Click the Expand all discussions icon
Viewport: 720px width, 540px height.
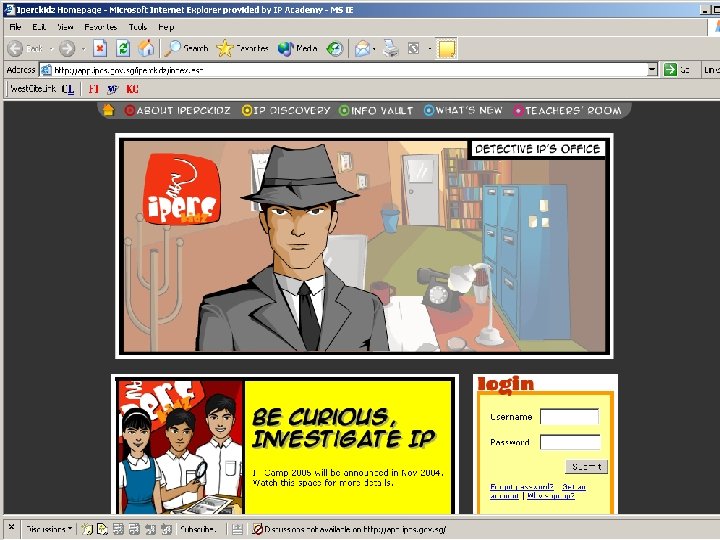(118, 529)
